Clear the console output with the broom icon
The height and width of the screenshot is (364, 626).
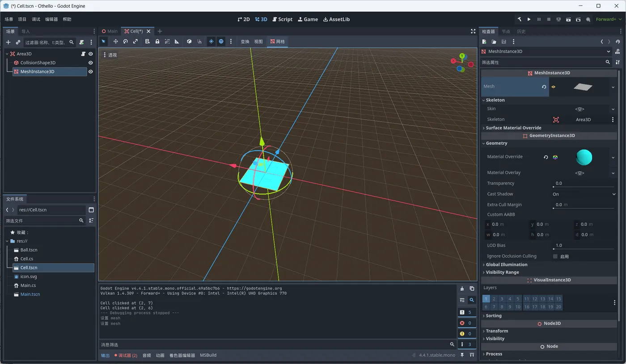(462, 289)
